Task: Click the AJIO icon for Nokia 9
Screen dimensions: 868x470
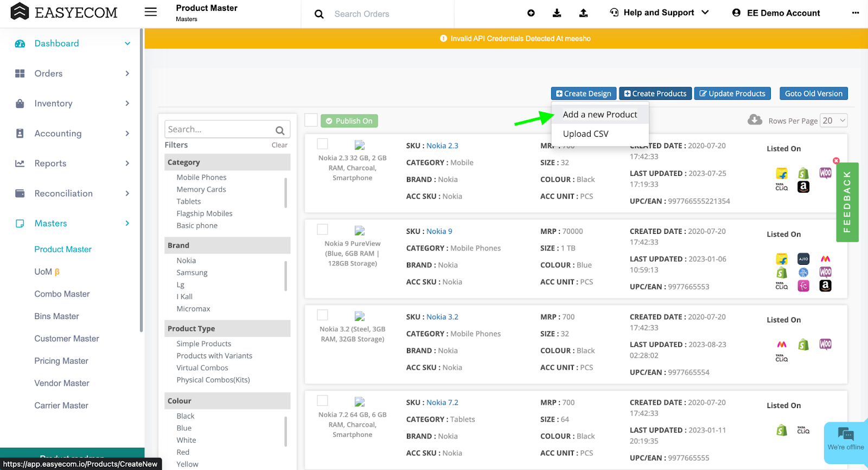Action: pyautogui.click(x=803, y=259)
